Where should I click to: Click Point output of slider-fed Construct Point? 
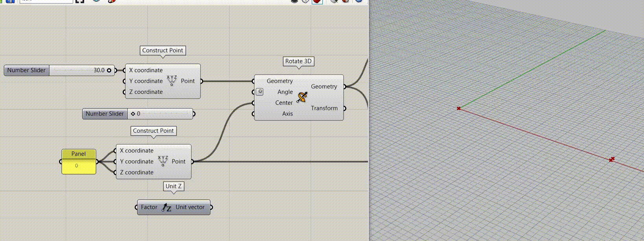(x=188, y=81)
